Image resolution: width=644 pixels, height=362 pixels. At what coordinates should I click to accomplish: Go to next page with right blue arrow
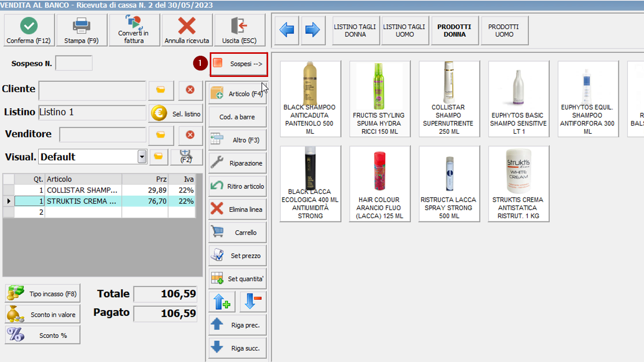coord(313,30)
